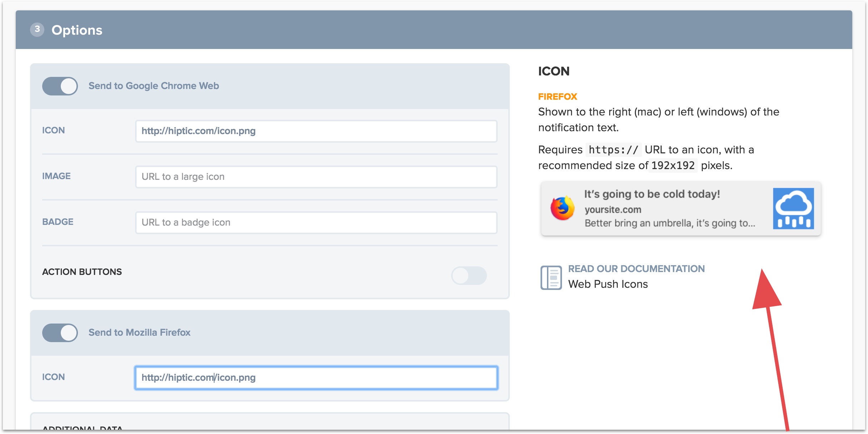
Task: Click the BADGE field label
Action: 58,222
